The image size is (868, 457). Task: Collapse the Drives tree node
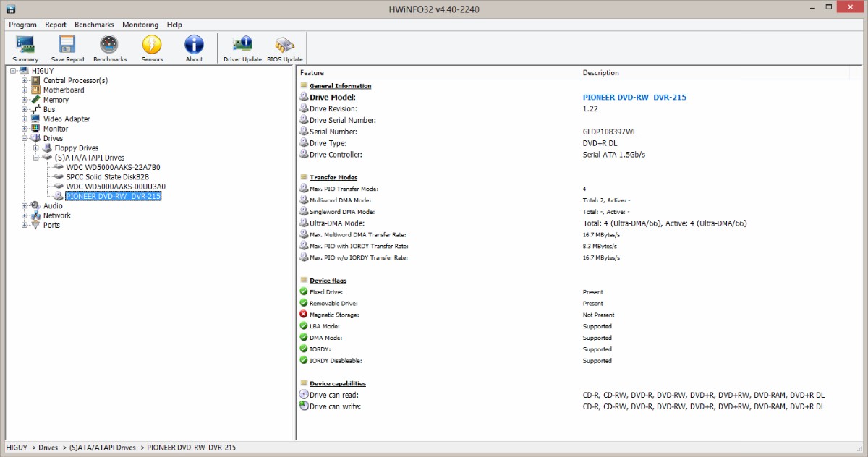click(x=25, y=138)
